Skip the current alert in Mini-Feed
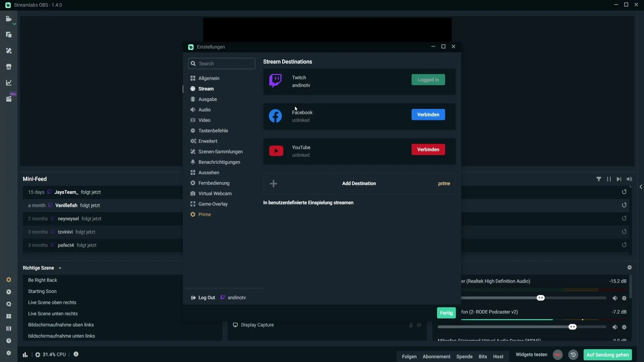Screen dimensions: 644x362 click(x=619, y=179)
